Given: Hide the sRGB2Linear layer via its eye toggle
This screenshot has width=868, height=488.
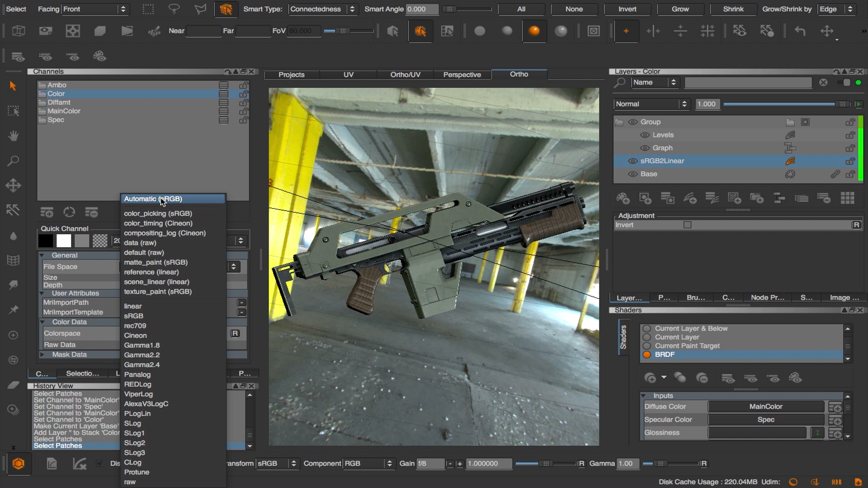Looking at the screenshot, I should 632,161.
